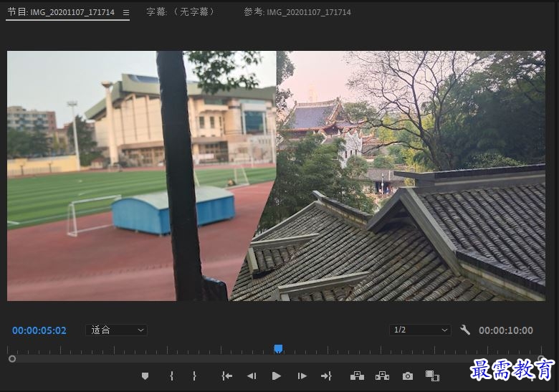Viewport: 559px width, 392px height.
Task: Go to Out point
Action: (x=326, y=376)
